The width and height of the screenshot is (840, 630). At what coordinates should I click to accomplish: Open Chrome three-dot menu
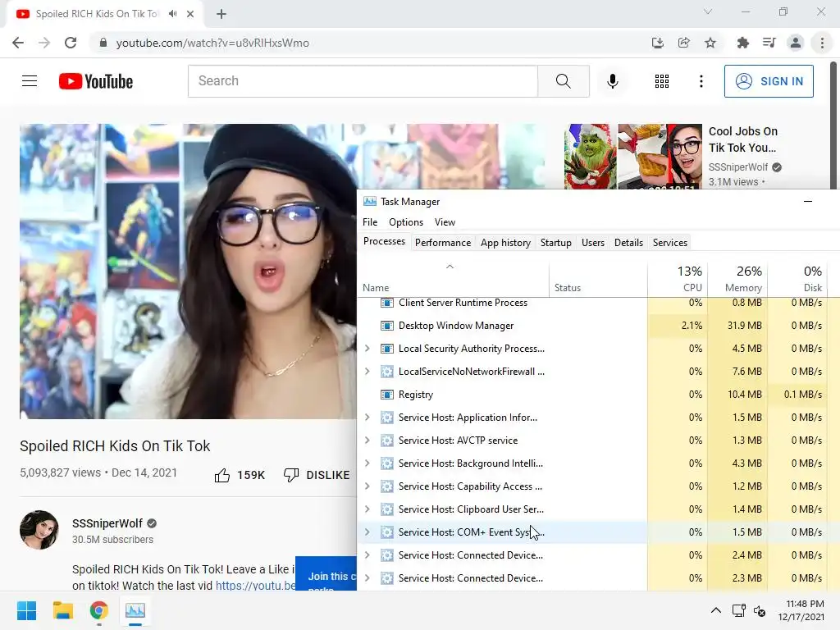[822, 43]
